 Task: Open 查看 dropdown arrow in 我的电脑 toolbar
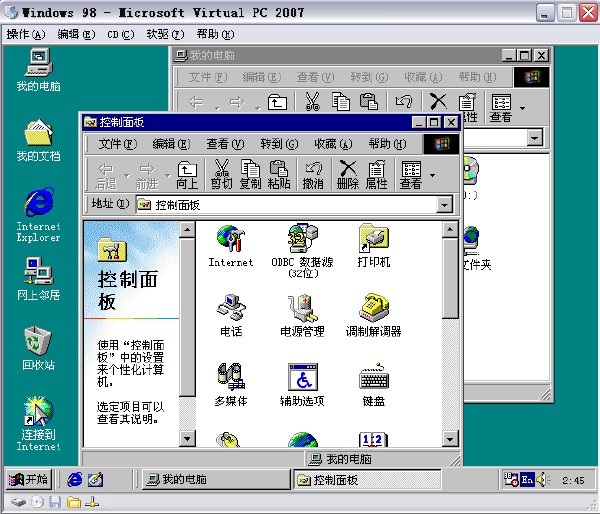[522, 108]
